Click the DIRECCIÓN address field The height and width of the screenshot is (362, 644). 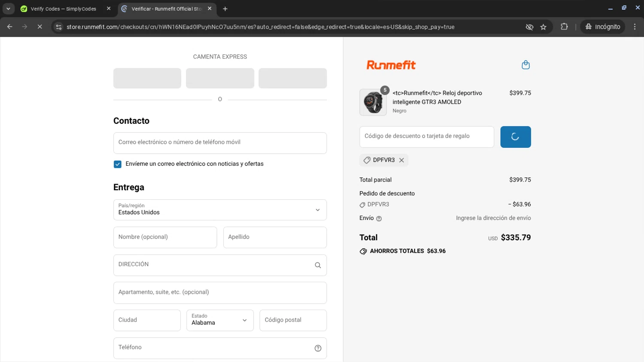coord(220,265)
